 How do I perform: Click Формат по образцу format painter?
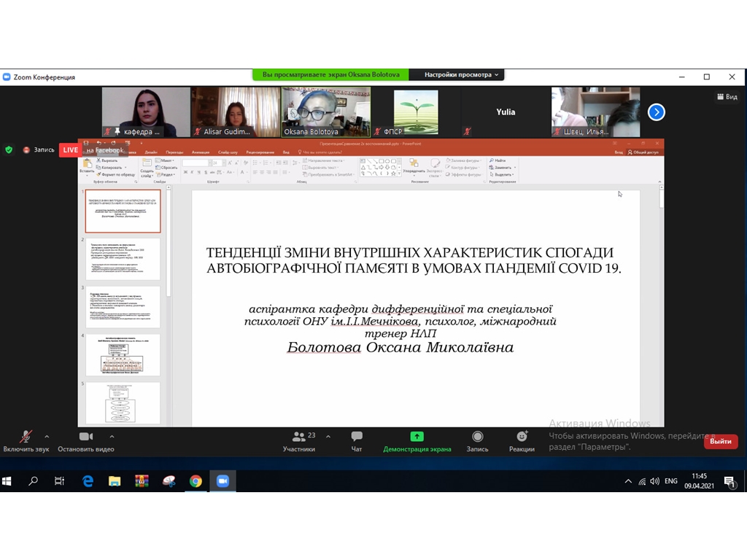116,174
